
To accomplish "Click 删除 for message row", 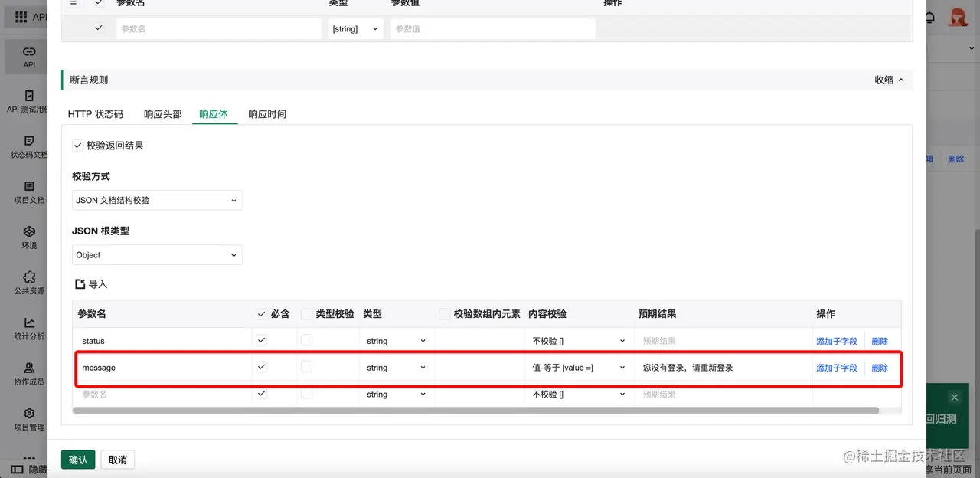I will (x=880, y=368).
